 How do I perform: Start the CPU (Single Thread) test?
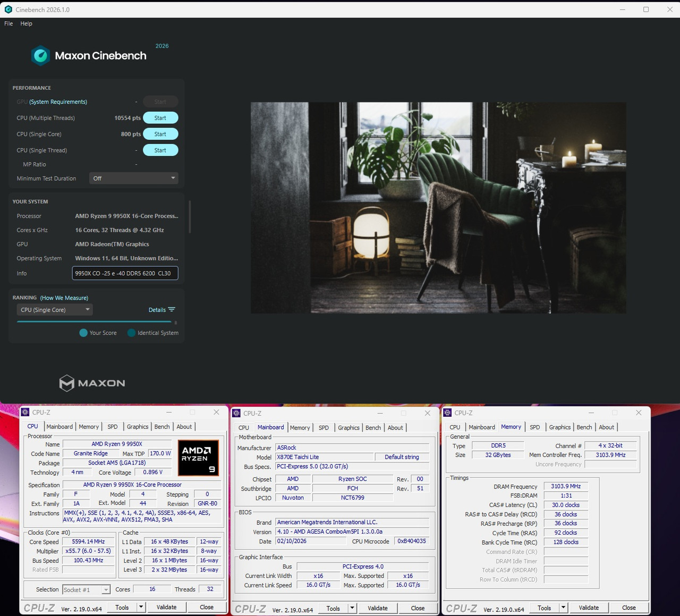pos(160,150)
